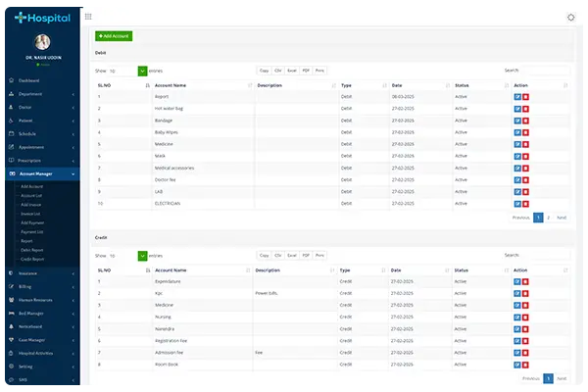588x392 pixels.
Task: Delete the Medicine credit account row
Action: [525, 305]
